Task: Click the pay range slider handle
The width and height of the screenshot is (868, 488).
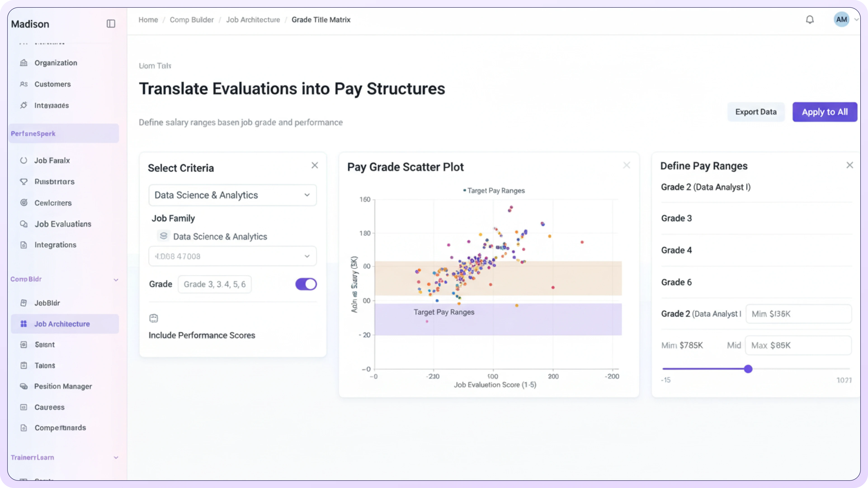Action: point(748,369)
